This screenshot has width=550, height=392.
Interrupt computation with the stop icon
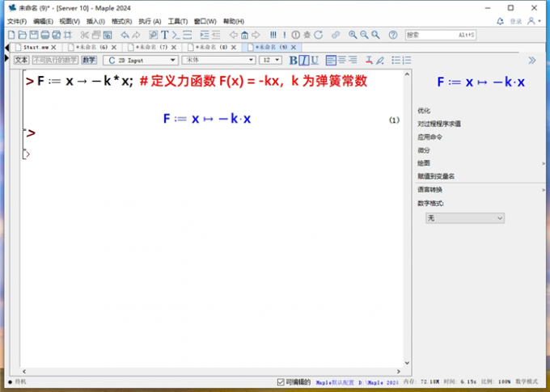pyautogui.click(x=296, y=35)
